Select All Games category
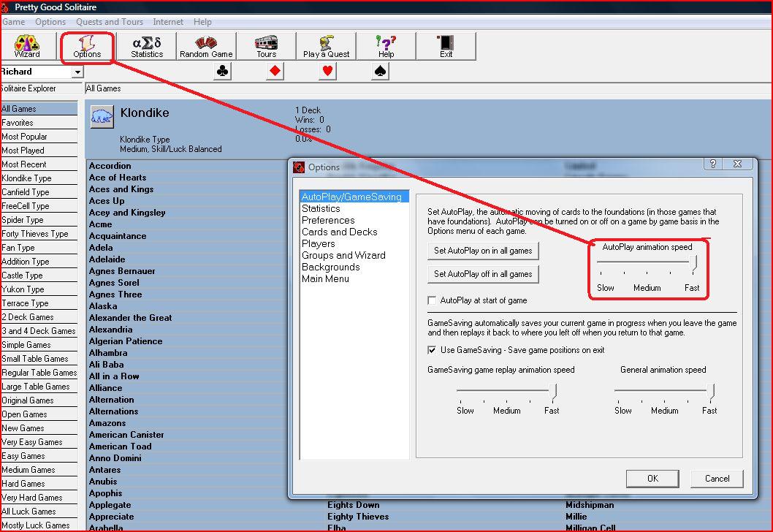The height and width of the screenshot is (532, 773). point(39,109)
